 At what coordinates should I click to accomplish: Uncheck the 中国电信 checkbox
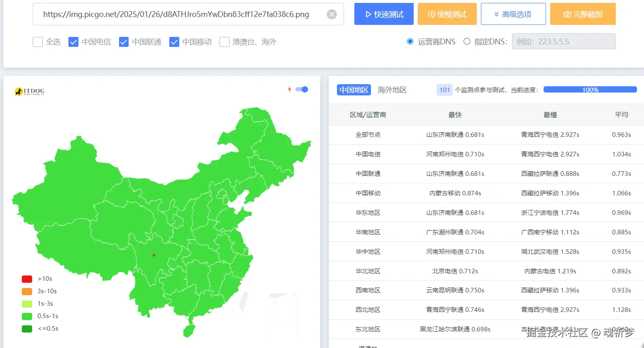[73, 42]
